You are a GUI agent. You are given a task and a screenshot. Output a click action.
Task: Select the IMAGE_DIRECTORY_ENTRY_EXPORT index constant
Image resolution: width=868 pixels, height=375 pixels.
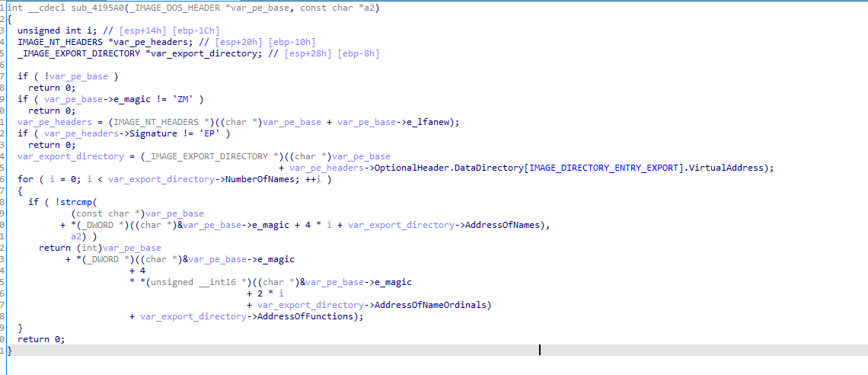click(603, 168)
